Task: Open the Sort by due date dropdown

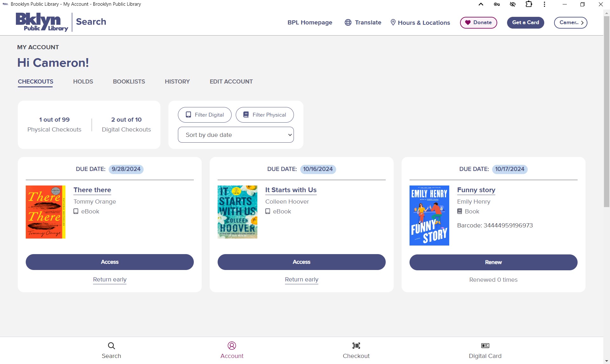Action: pos(236,135)
